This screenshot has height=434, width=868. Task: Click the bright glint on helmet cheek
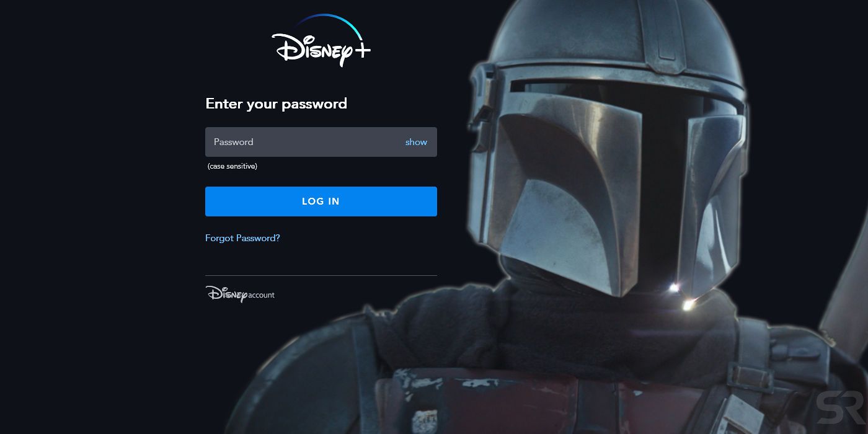(x=673, y=288)
